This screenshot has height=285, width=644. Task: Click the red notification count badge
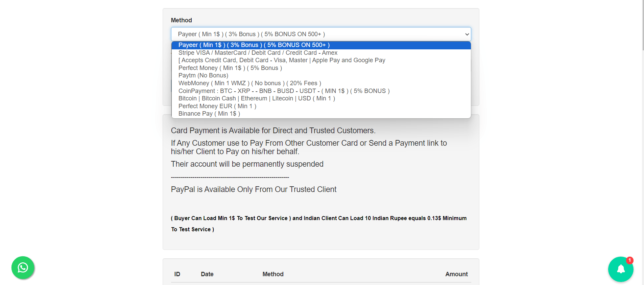[x=629, y=260]
